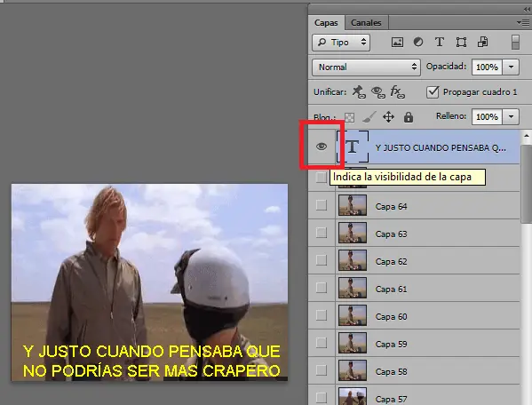
Task: Filter layers by smart object icon
Action: click(x=482, y=42)
